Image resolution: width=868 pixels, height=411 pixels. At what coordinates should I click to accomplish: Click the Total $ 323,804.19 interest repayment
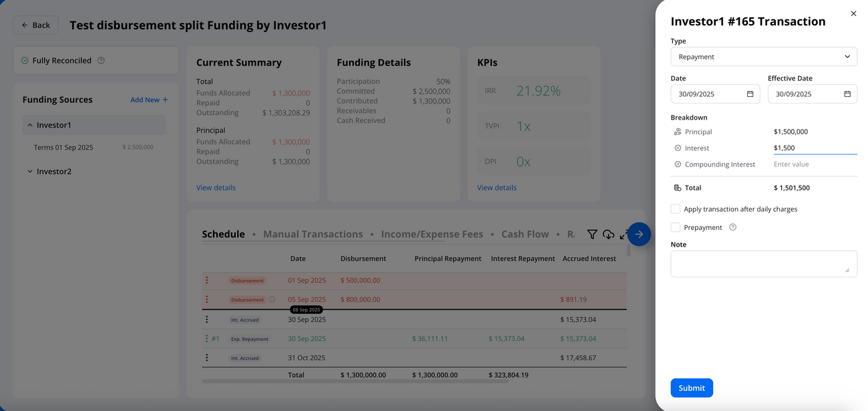508,375
